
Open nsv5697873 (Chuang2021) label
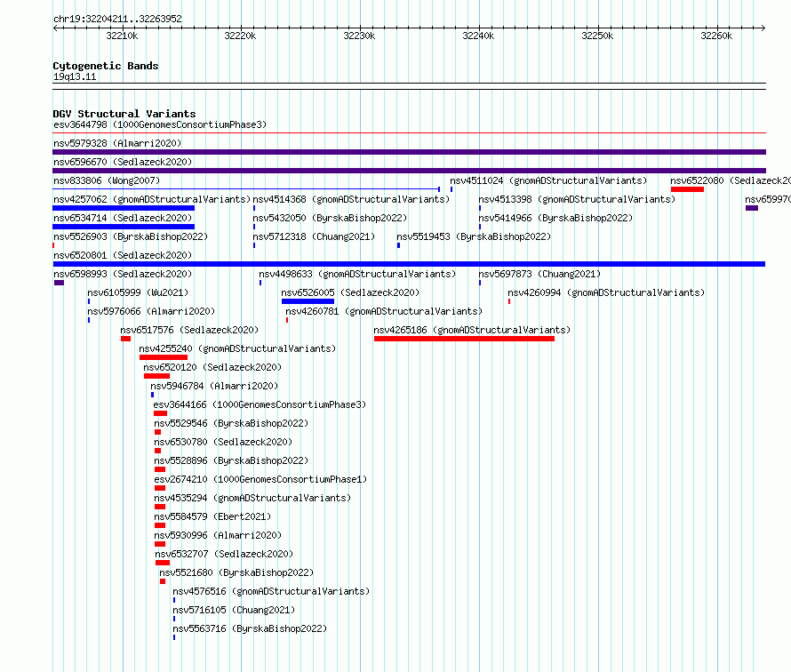[x=539, y=274]
